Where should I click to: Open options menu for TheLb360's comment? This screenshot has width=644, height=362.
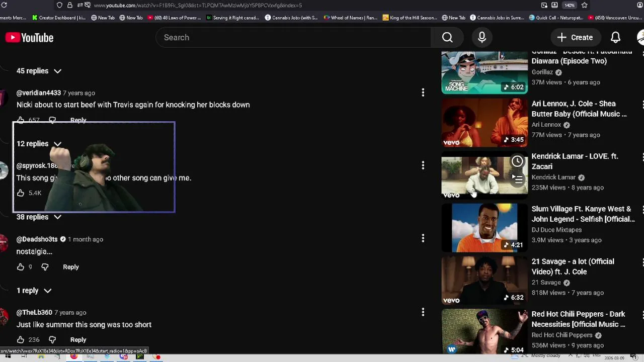coord(423,312)
